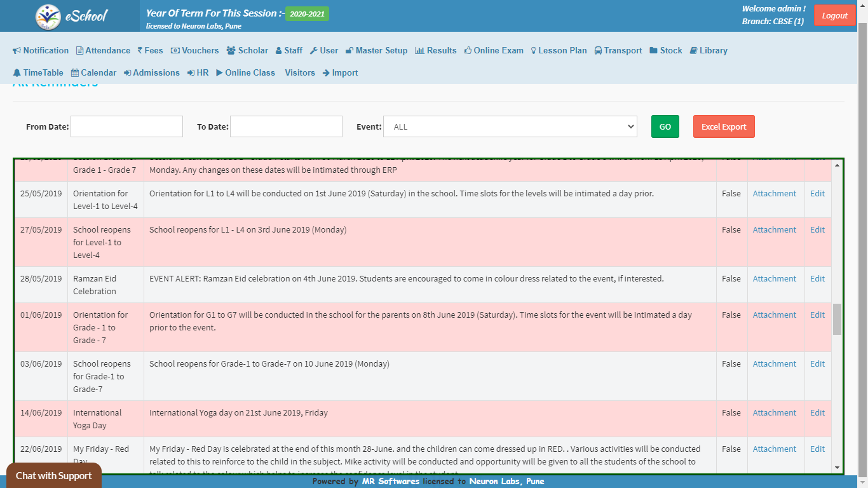Click the reminders table scrollbar down arrow

837,468
